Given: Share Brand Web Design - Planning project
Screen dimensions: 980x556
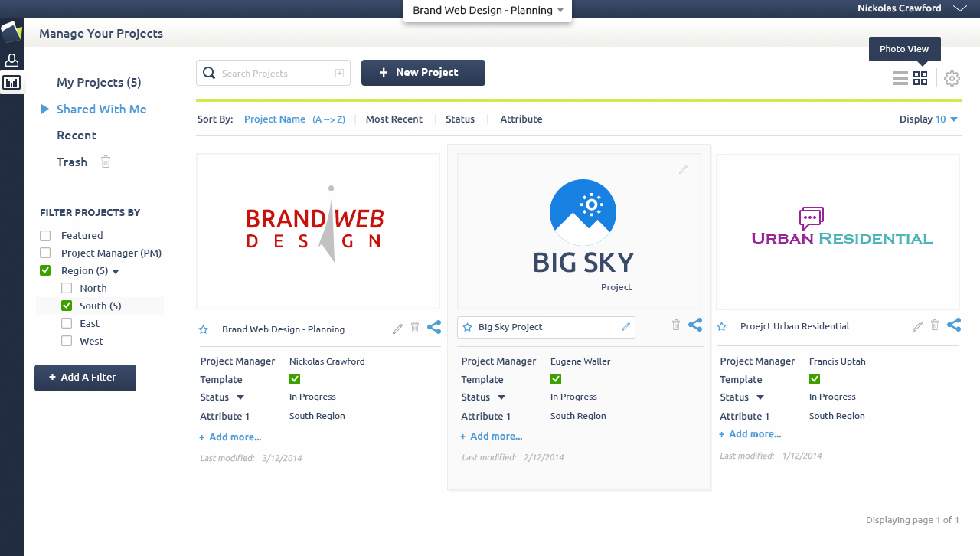Looking at the screenshot, I should point(434,327).
